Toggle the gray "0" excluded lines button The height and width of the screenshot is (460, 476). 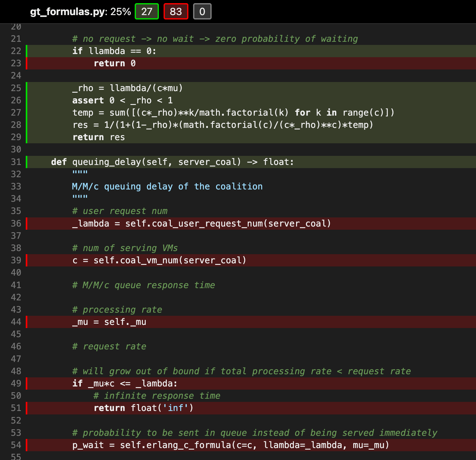pyautogui.click(x=202, y=12)
